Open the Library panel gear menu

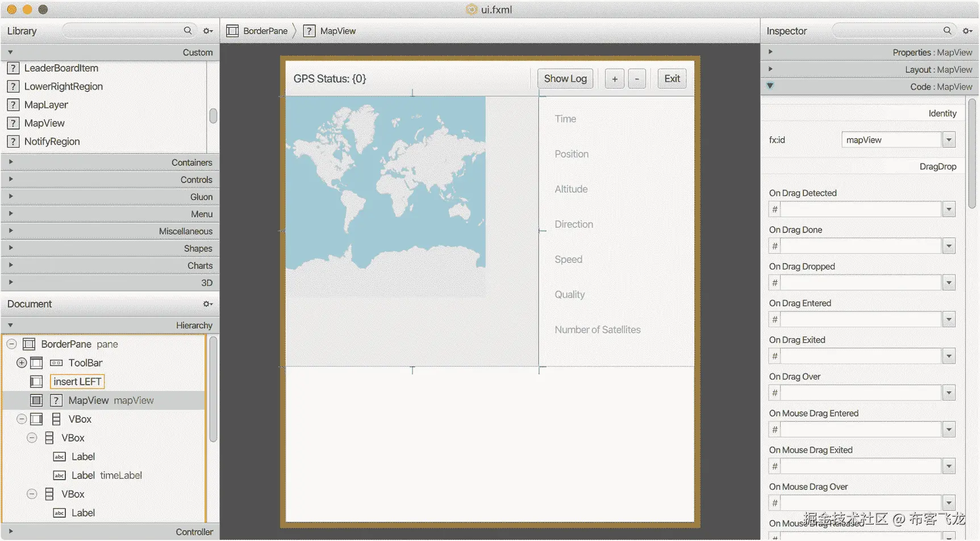coord(208,31)
